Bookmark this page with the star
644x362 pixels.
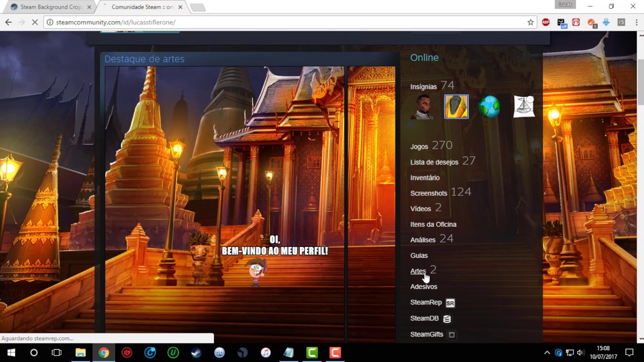pyautogui.click(x=530, y=22)
